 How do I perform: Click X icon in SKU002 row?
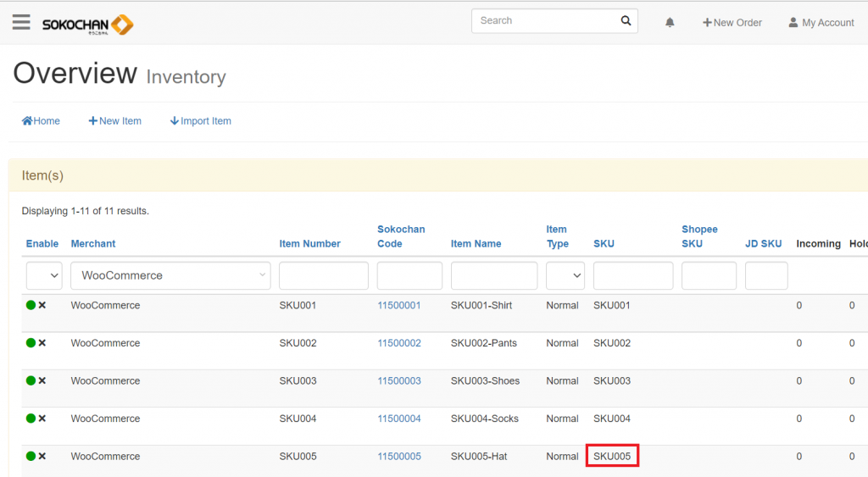click(x=42, y=342)
